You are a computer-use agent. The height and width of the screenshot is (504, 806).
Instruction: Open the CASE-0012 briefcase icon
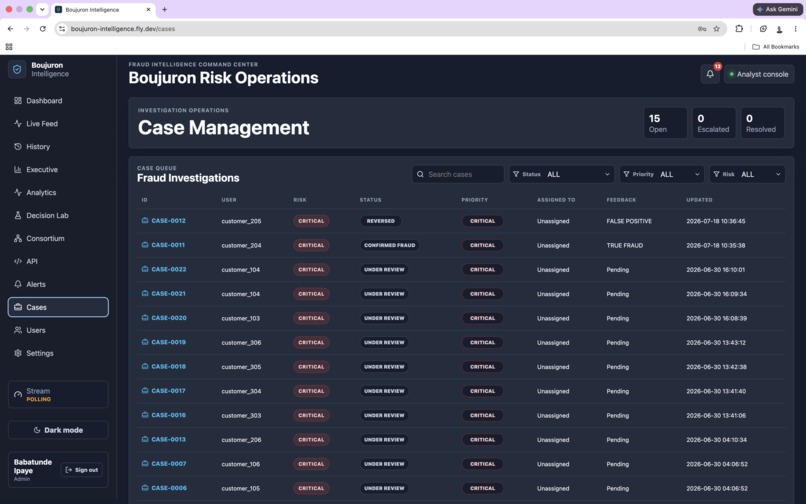point(145,221)
